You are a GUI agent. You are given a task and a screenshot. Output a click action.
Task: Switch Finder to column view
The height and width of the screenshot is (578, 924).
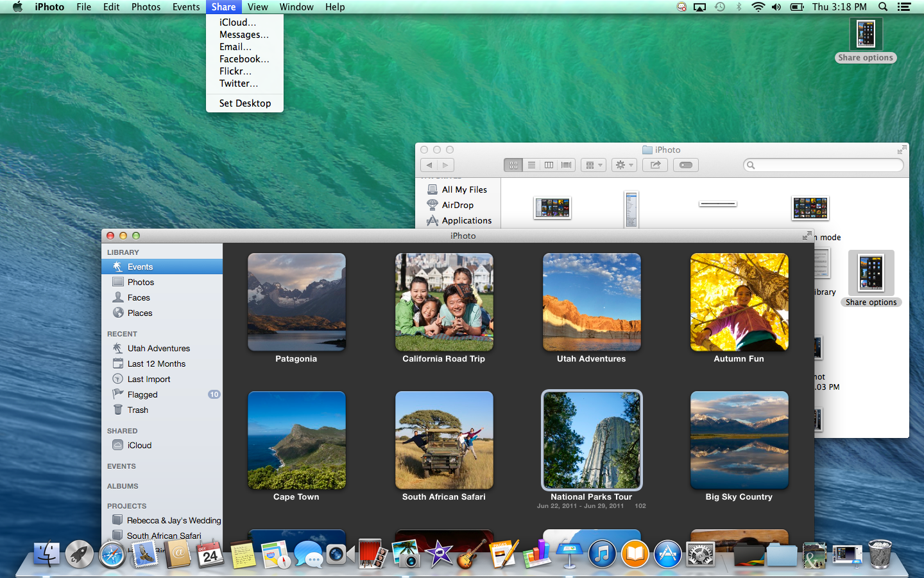click(x=549, y=165)
